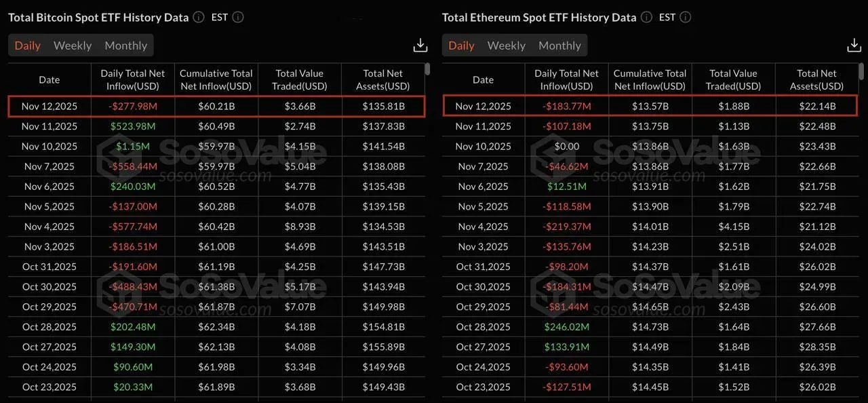Viewport: 868px width, 403px height.
Task: Click info icon next to Bitcoin EST label
Action: (238, 18)
